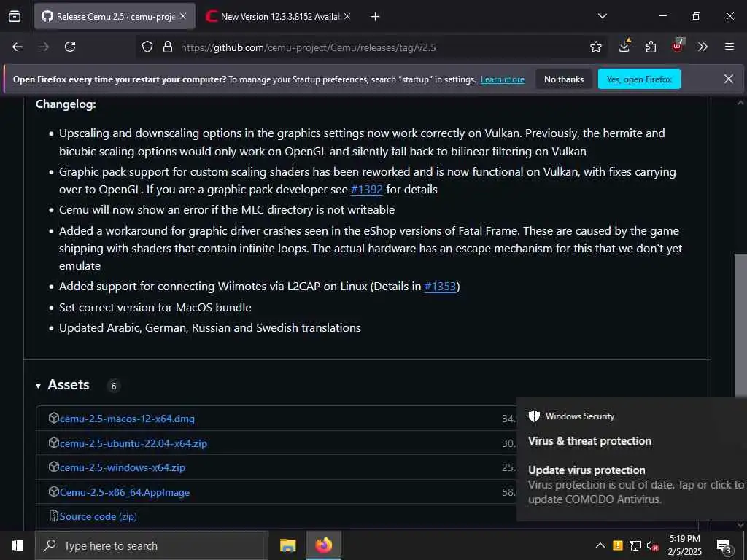Click the muted volume tray icon
The height and width of the screenshot is (560, 747).
pyautogui.click(x=653, y=546)
